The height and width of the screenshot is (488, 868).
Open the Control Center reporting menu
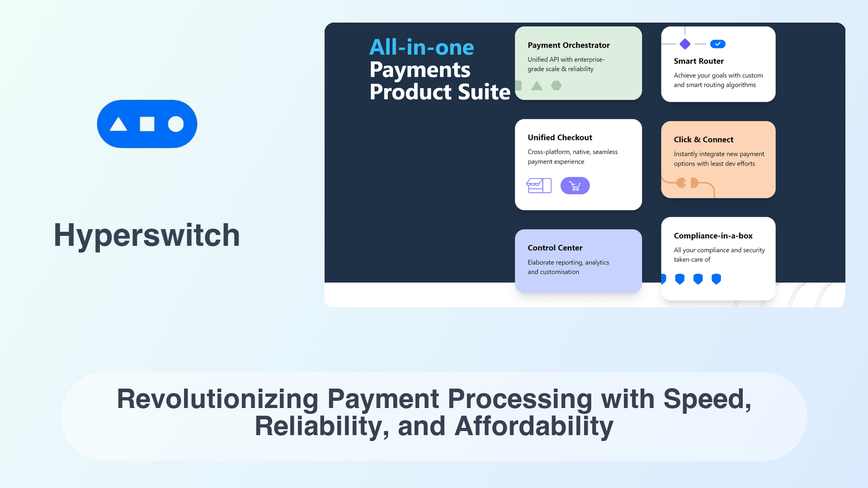[x=578, y=259]
